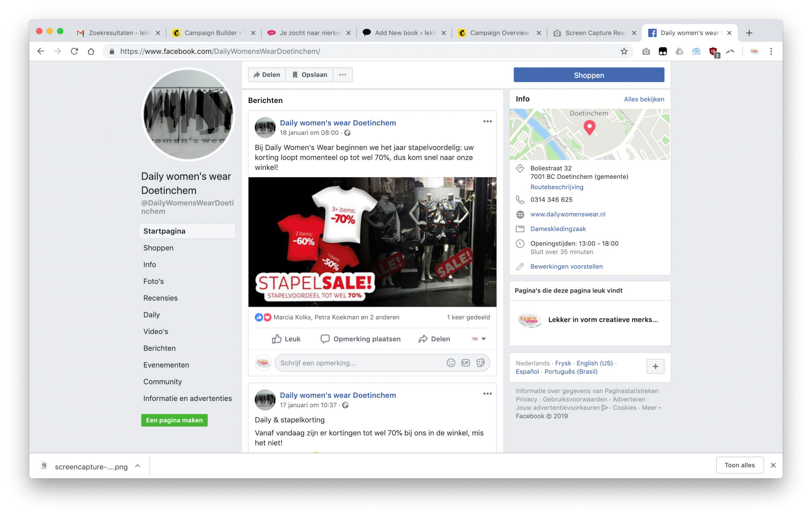Image resolution: width=812 pixels, height=517 pixels.
Task: Insert a GIF into the comment
Action: click(466, 363)
